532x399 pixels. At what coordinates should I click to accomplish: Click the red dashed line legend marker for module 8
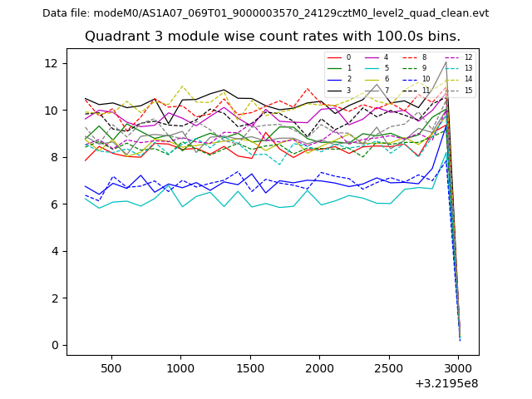pyautogui.click(x=410, y=57)
